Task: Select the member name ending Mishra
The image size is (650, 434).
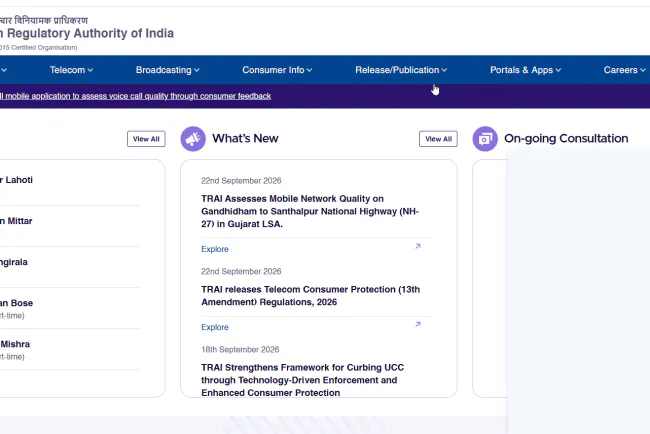Action: [x=15, y=344]
